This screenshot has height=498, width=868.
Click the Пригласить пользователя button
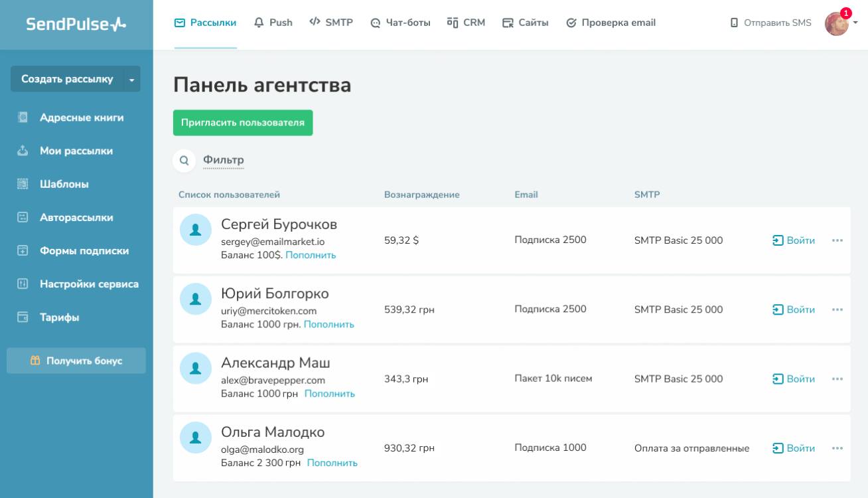click(243, 123)
